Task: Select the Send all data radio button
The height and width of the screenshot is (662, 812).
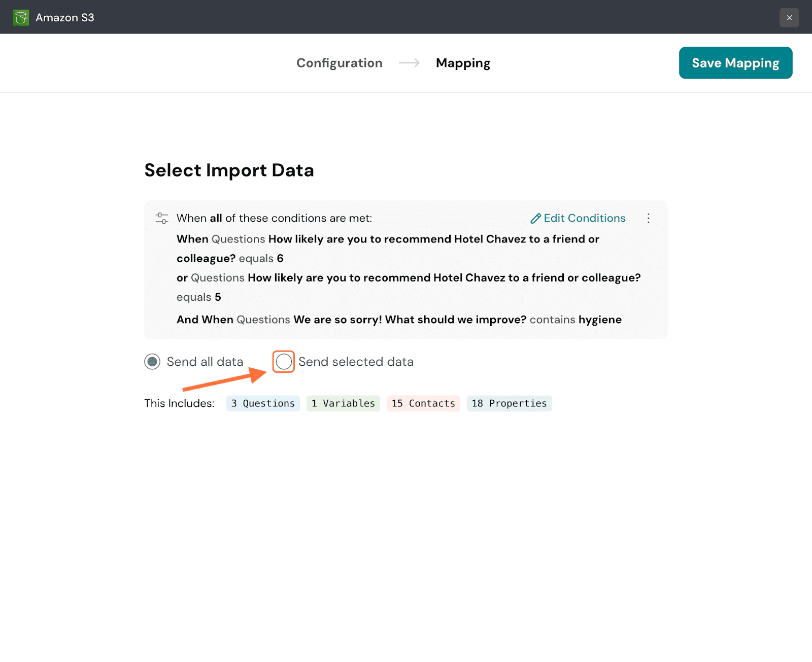Action: pos(152,362)
